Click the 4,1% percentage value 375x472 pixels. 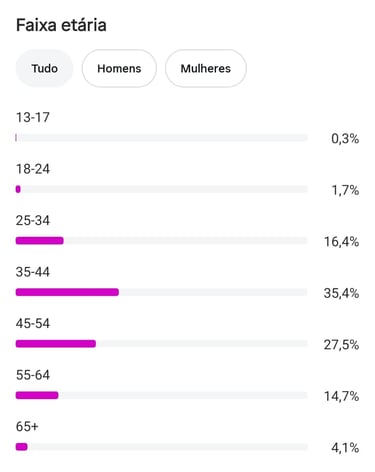(345, 447)
